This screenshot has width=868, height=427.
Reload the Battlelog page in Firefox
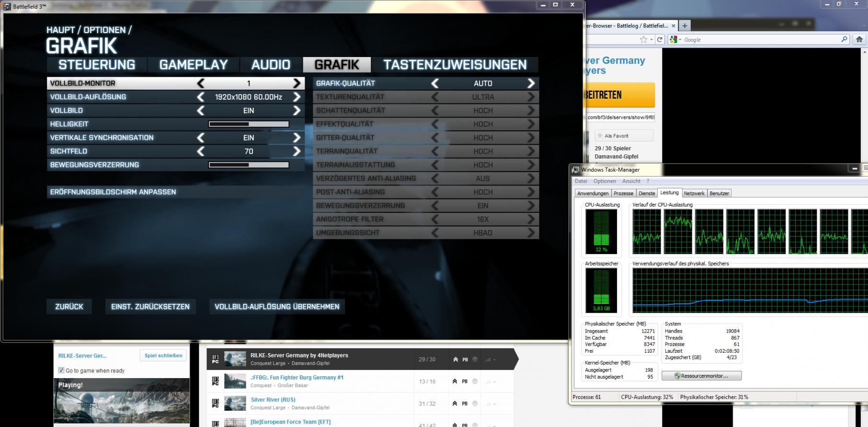click(660, 39)
